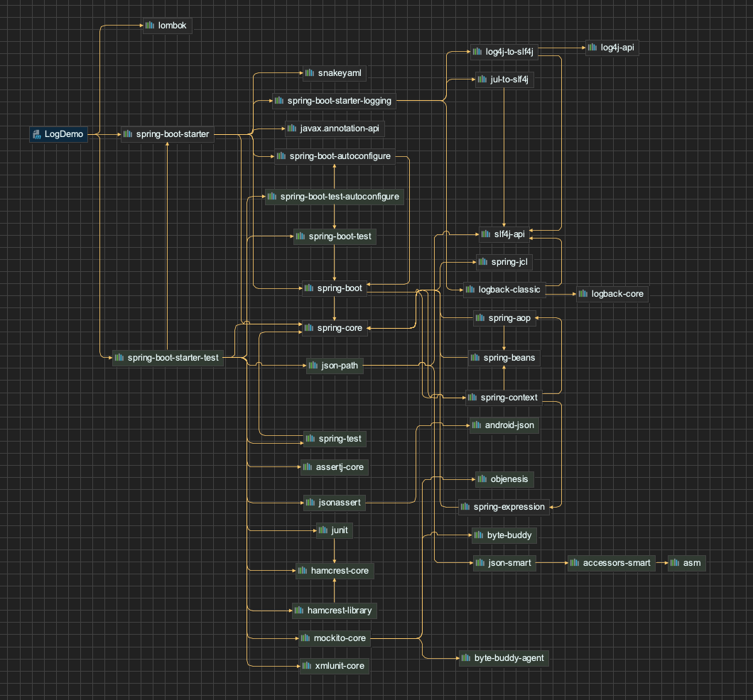Select the objenesis dependency node

point(504,479)
